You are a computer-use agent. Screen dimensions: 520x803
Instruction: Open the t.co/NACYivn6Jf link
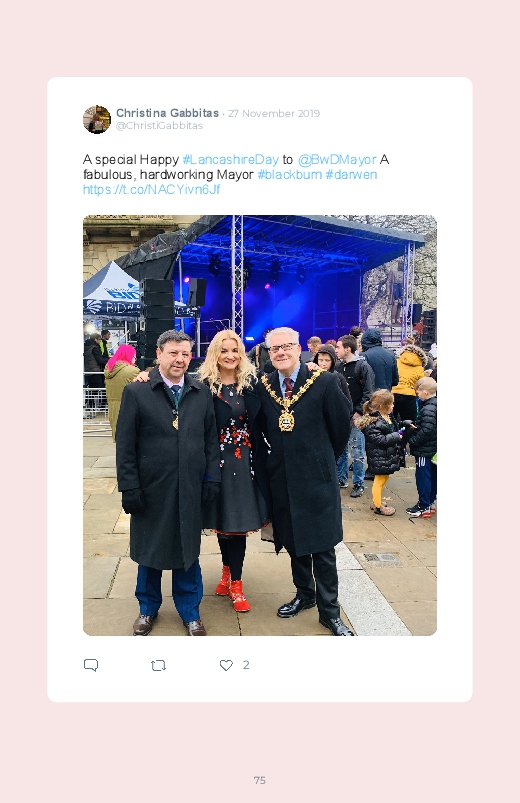(152, 189)
